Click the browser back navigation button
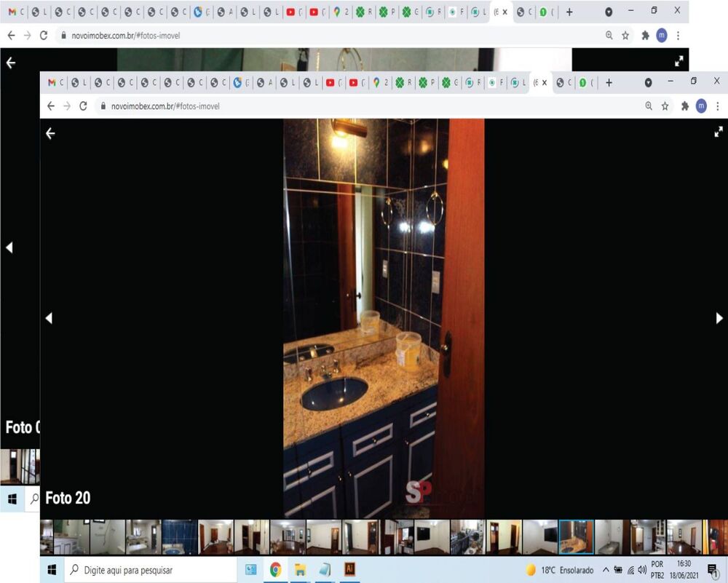The image size is (728, 583). click(50, 106)
